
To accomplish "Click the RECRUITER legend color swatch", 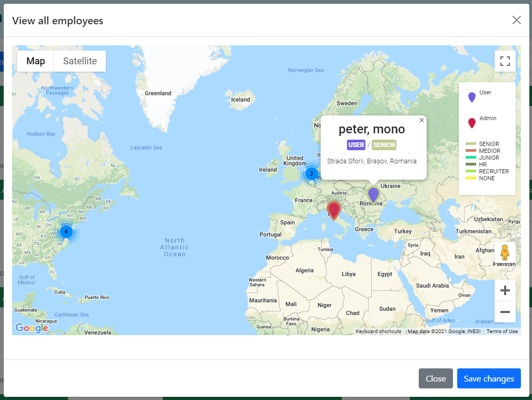I will [x=471, y=171].
